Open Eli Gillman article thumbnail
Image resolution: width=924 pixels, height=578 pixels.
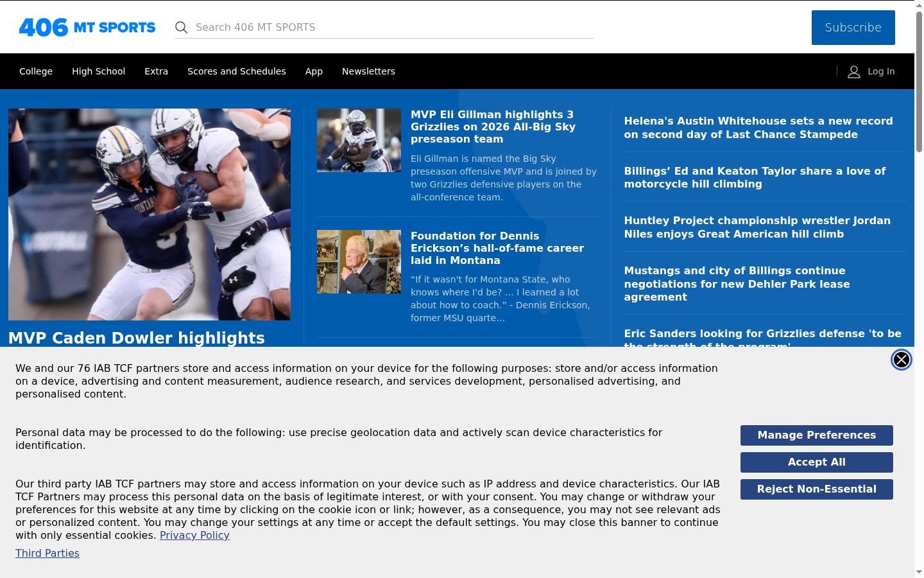359,140
